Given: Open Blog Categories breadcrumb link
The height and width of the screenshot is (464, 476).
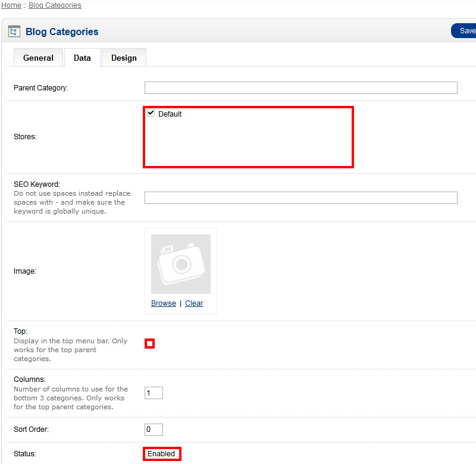Looking at the screenshot, I should click(55, 5).
